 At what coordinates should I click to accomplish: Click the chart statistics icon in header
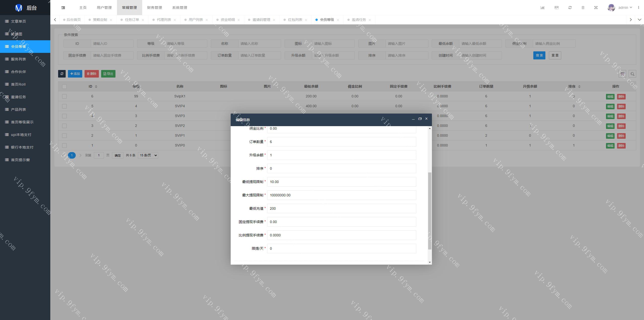pyautogui.click(x=542, y=8)
